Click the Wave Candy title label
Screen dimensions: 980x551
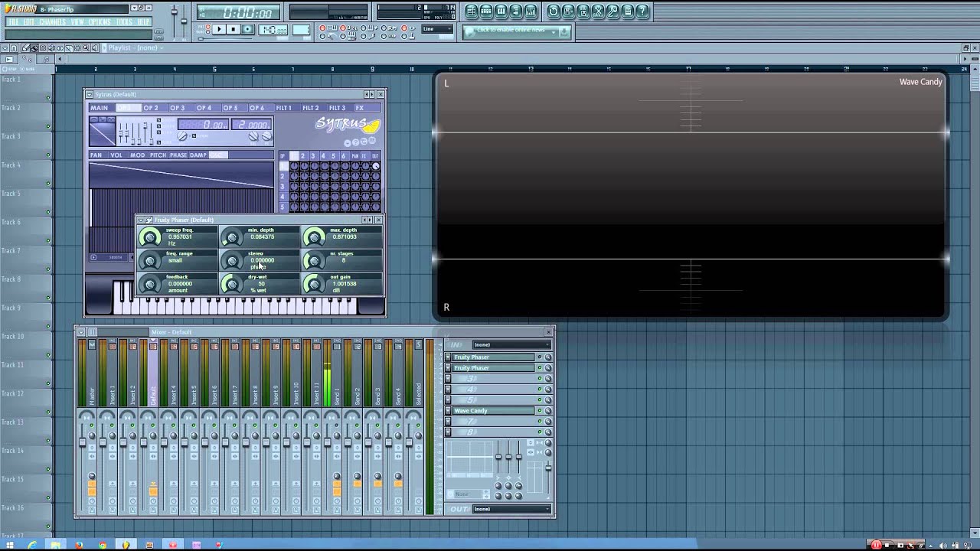[x=920, y=82]
